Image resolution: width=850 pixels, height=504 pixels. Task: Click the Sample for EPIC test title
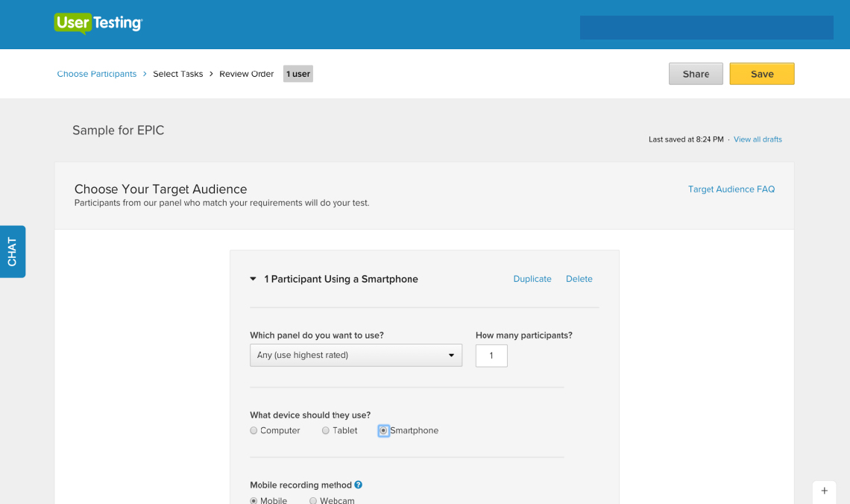tap(118, 130)
